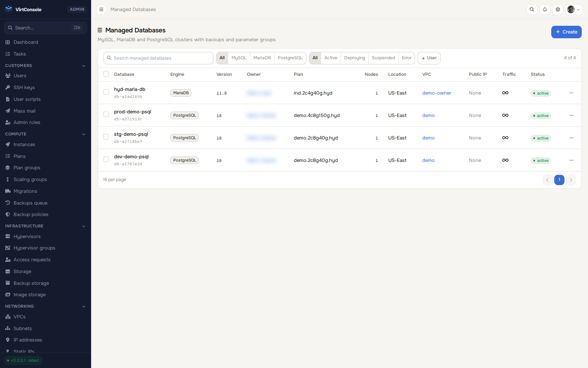Open the settings gear icon
This screenshot has height=368, width=588.
(558, 10)
